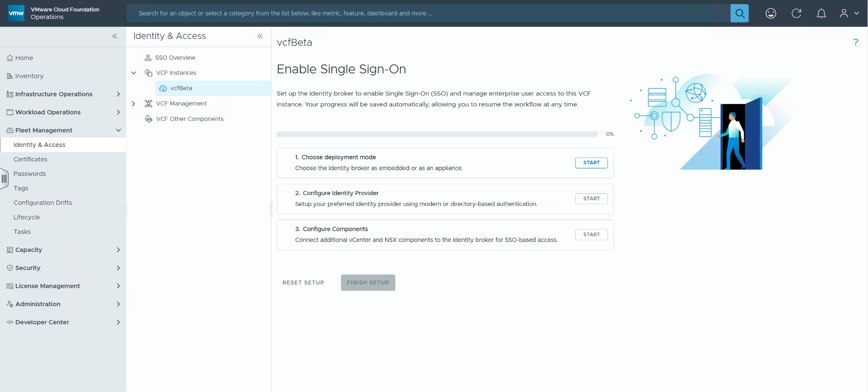Collapse the Fleet Management section

[x=119, y=130]
